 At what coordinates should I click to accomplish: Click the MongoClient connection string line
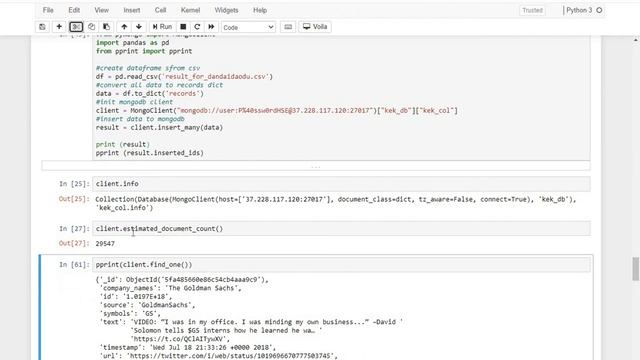(277, 111)
